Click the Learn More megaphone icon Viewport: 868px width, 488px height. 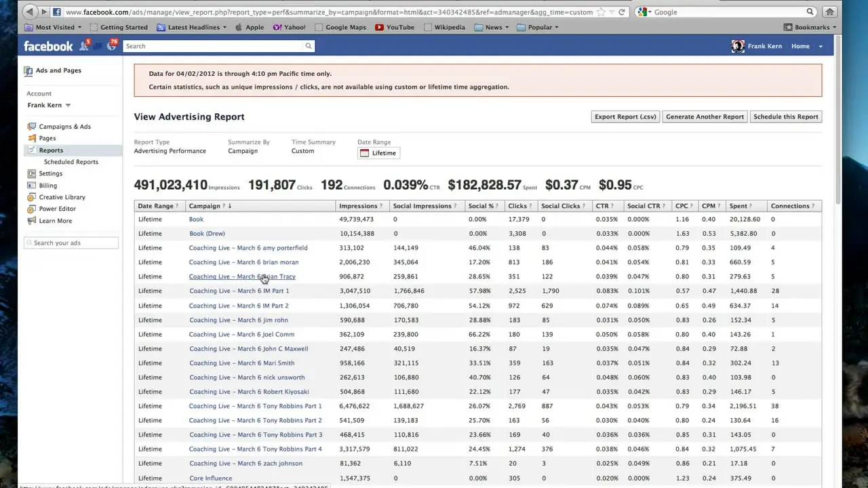31,221
